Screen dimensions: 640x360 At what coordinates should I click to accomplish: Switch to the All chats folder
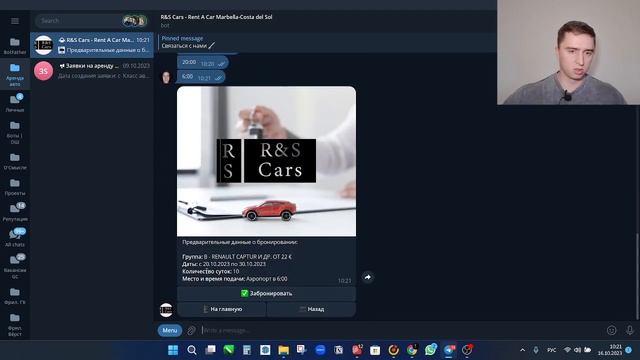pos(15,238)
